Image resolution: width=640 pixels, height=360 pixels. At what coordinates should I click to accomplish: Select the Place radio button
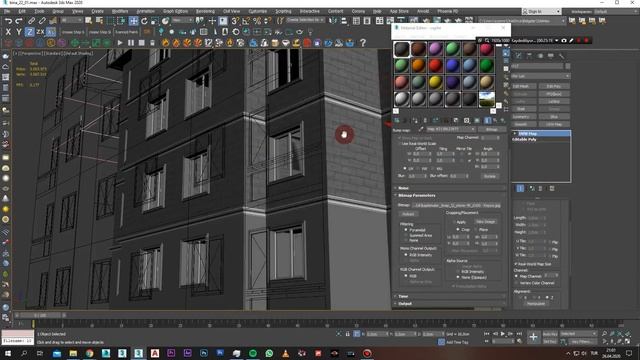[x=476, y=230]
